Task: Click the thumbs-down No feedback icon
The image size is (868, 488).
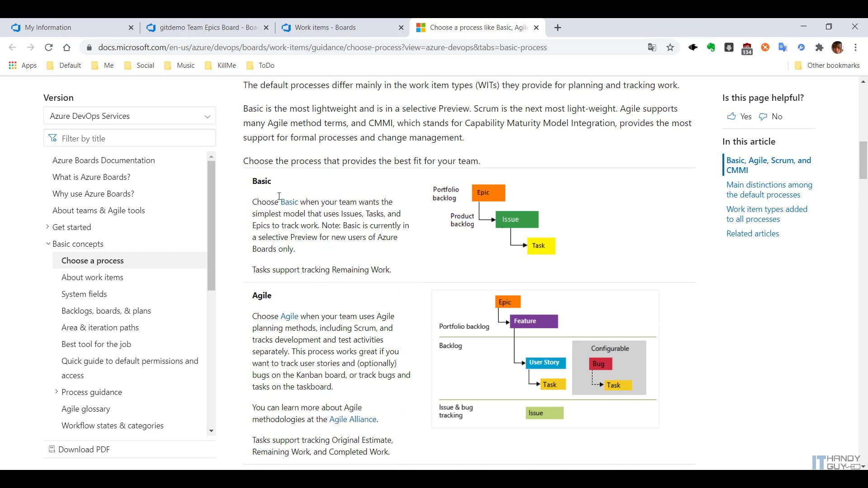Action: (x=763, y=117)
